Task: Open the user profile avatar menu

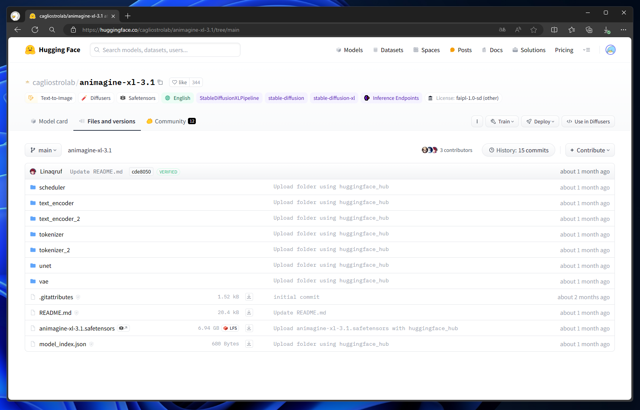Action: (610, 50)
